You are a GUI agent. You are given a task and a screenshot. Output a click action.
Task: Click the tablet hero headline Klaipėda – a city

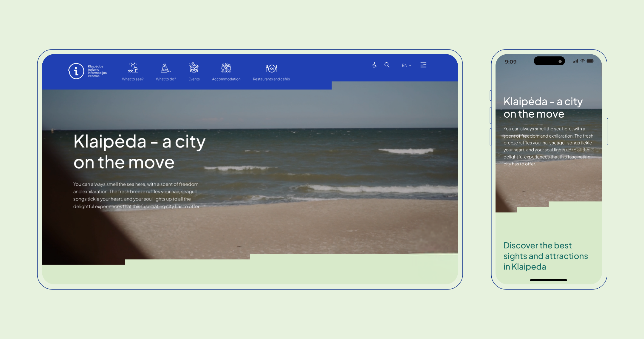click(140, 141)
